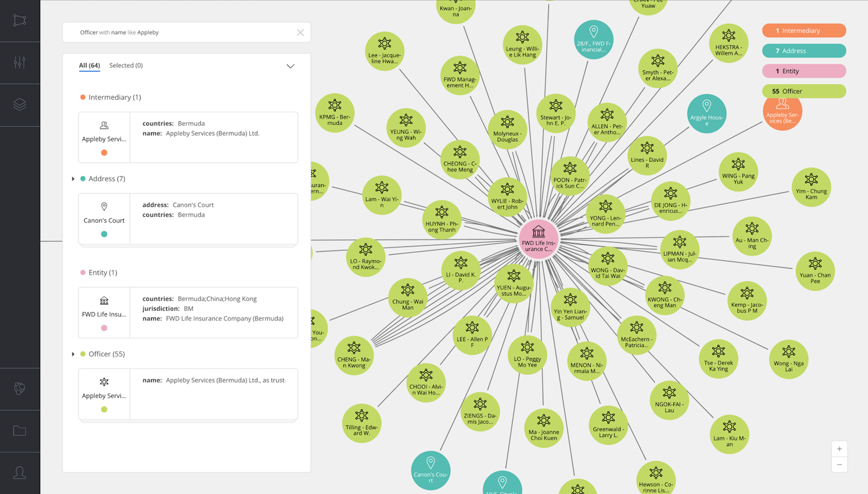Click the palette style icon in sidebar
This screenshot has height=494, width=868.
(x=20, y=388)
